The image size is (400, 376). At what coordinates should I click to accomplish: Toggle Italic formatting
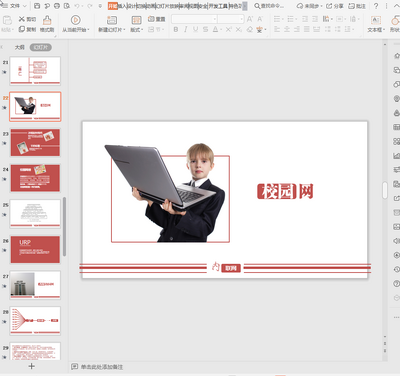click(186, 29)
